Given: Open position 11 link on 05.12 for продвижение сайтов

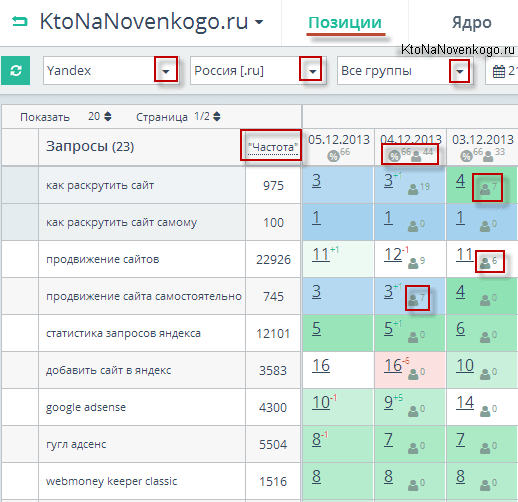Looking at the screenshot, I should [x=321, y=255].
